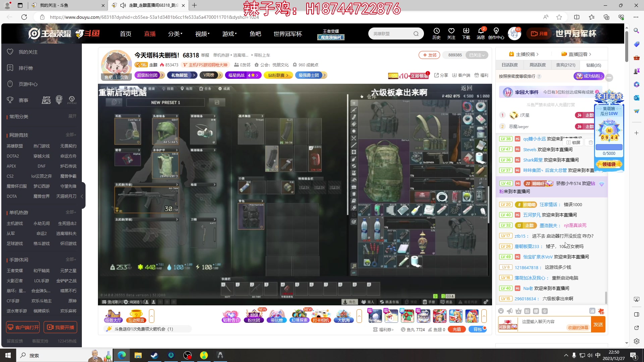The image size is (644, 362).
Task: Open viewing history icon
Action: (436, 33)
